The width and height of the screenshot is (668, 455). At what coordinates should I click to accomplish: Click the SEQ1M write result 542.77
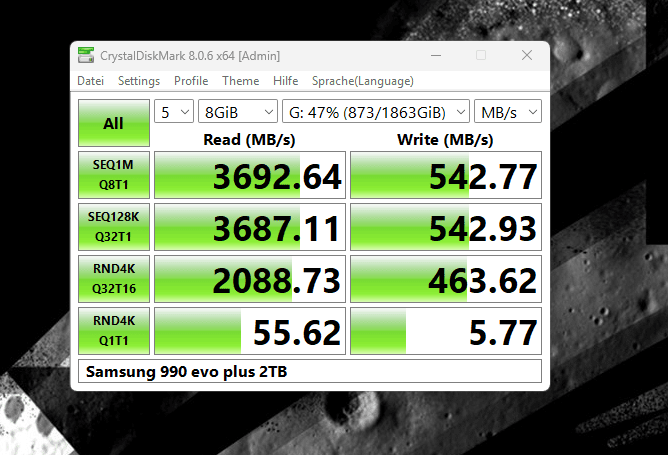pyautogui.click(x=446, y=175)
